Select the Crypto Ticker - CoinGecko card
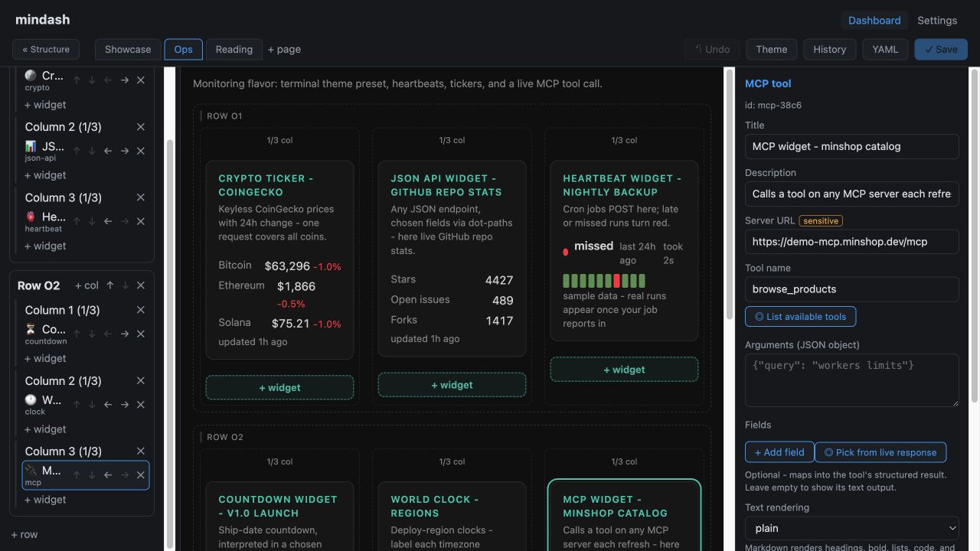980x551 pixels. [x=279, y=260]
